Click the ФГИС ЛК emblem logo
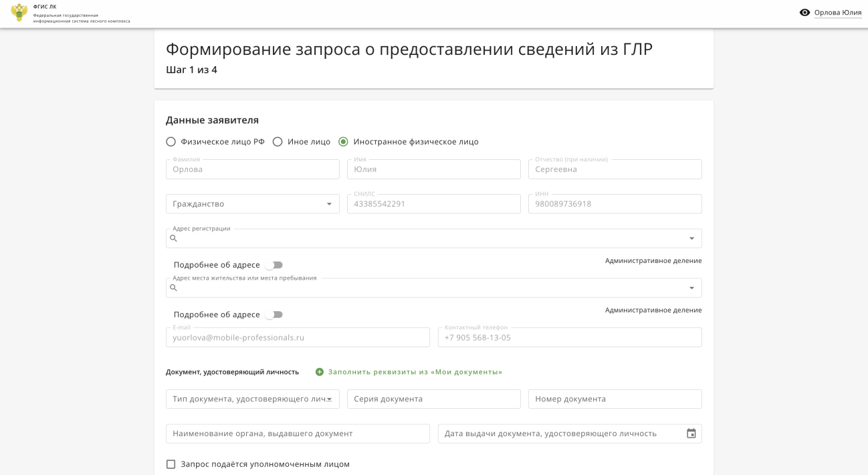The width and height of the screenshot is (868, 475). coord(19,13)
